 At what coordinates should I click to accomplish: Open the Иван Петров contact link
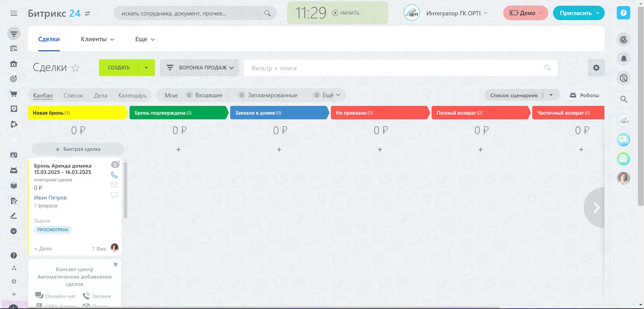pyautogui.click(x=50, y=198)
